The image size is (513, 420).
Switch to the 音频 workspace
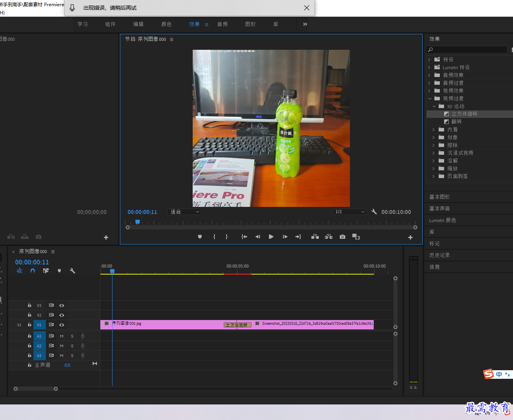pos(222,24)
